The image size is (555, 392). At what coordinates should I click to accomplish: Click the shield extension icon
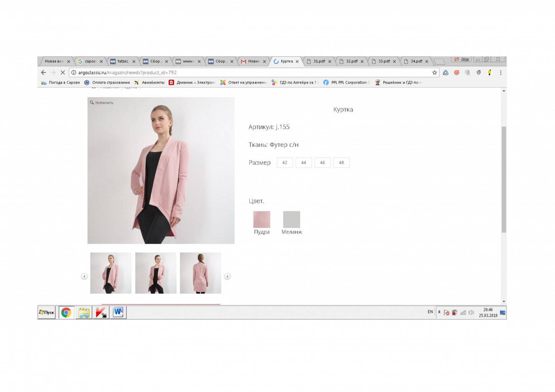click(x=478, y=72)
